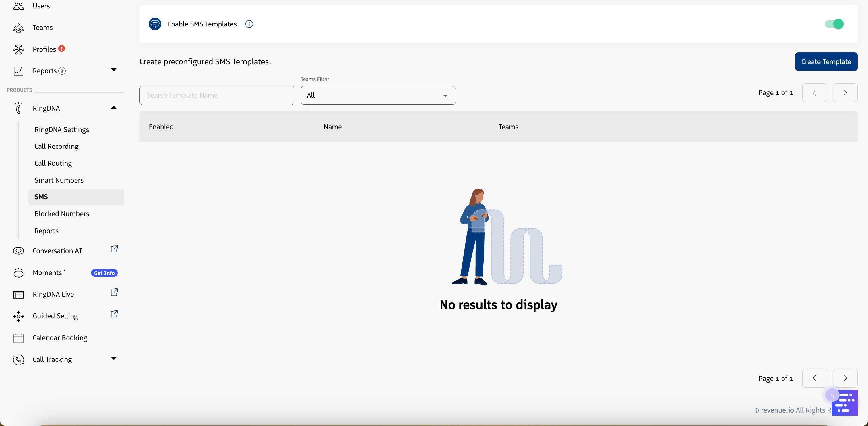The width and height of the screenshot is (868, 426).
Task: Click the info icon beside Enable SMS Templates
Action: pos(249,24)
